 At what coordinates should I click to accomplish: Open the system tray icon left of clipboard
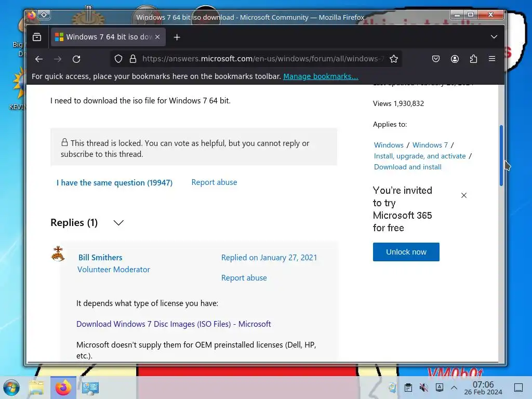(393, 388)
